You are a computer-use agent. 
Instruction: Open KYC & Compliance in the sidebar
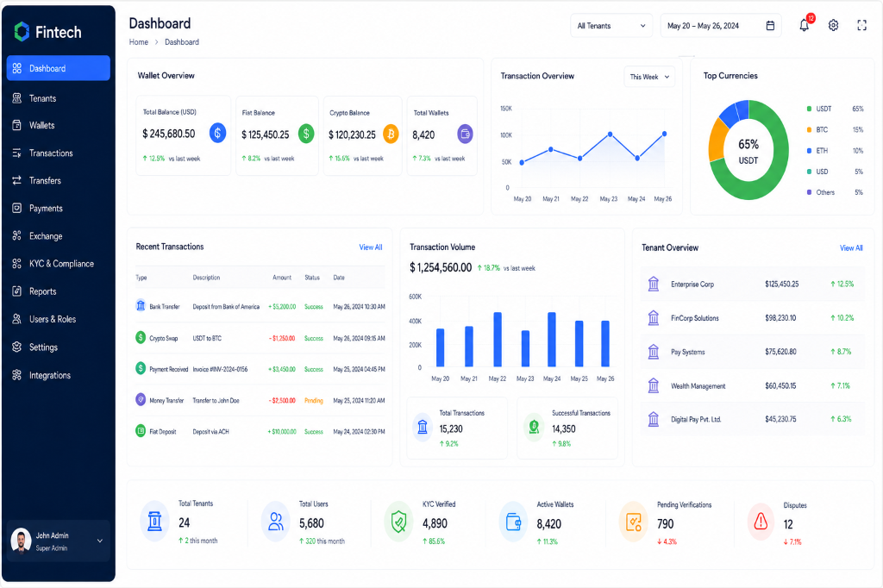(x=59, y=264)
